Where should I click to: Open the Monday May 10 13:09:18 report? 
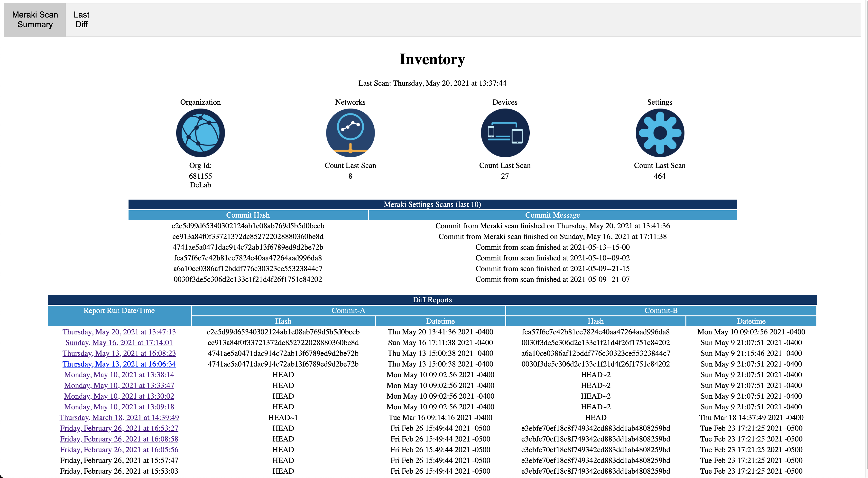(119, 407)
